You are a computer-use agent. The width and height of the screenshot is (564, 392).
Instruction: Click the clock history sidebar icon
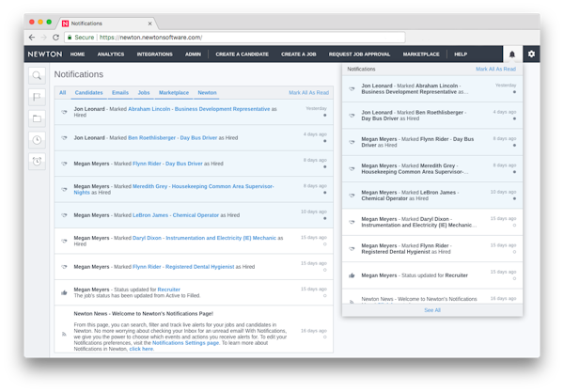pos(37,140)
